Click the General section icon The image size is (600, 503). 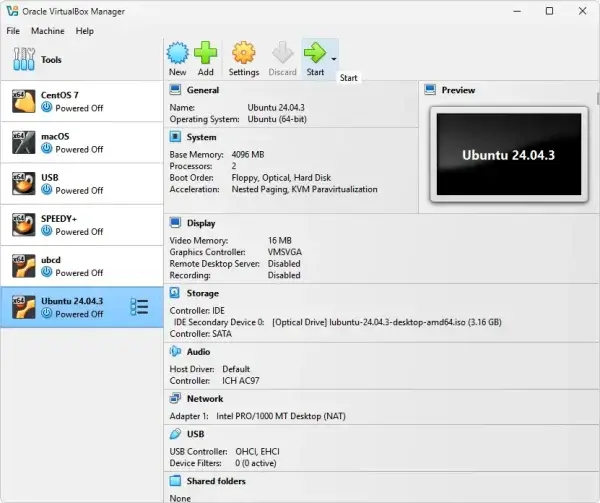(175, 90)
